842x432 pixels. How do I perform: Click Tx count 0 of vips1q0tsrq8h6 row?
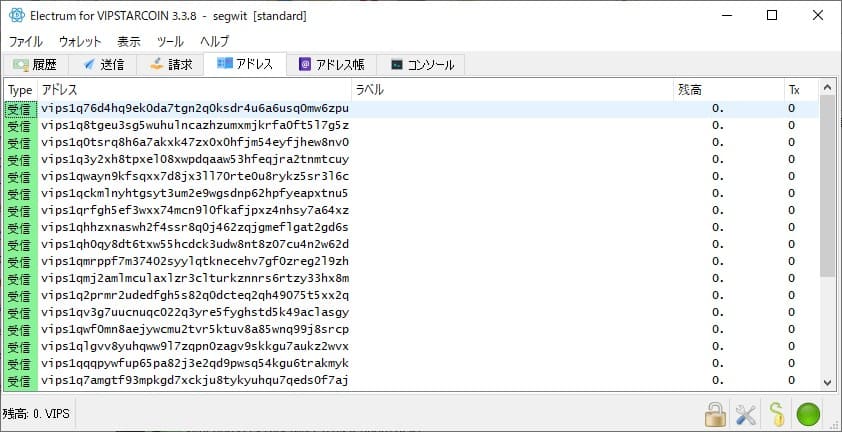(x=792, y=143)
